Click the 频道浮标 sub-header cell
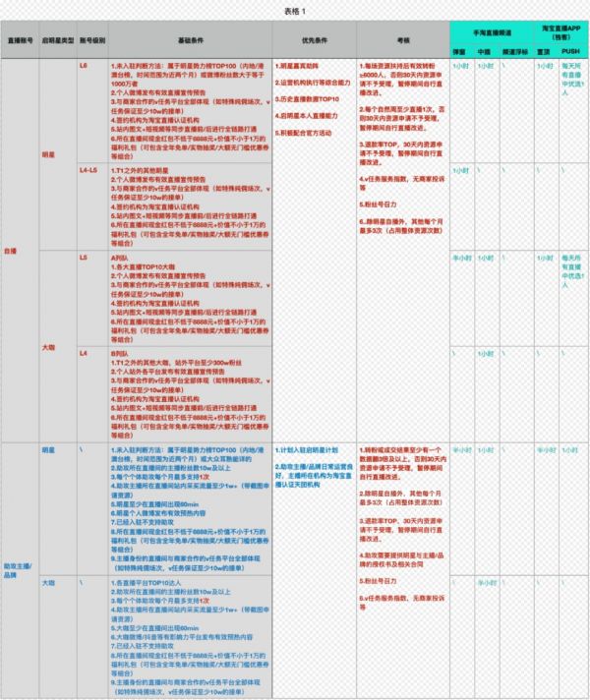The image size is (590, 700). [x=515, y=48]
